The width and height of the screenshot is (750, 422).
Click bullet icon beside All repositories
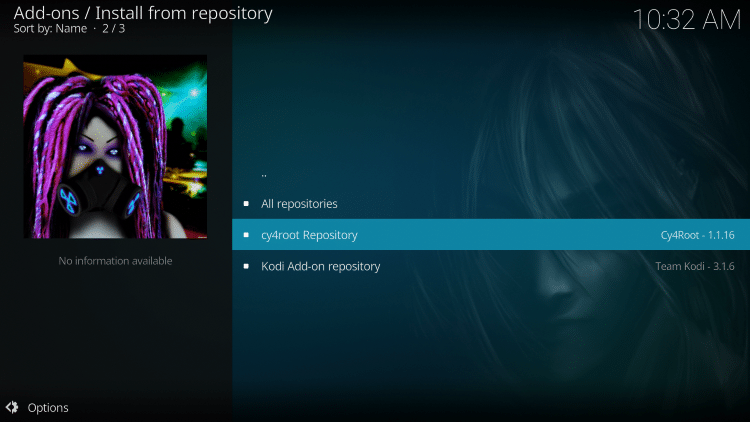click(x=246, y=204)
